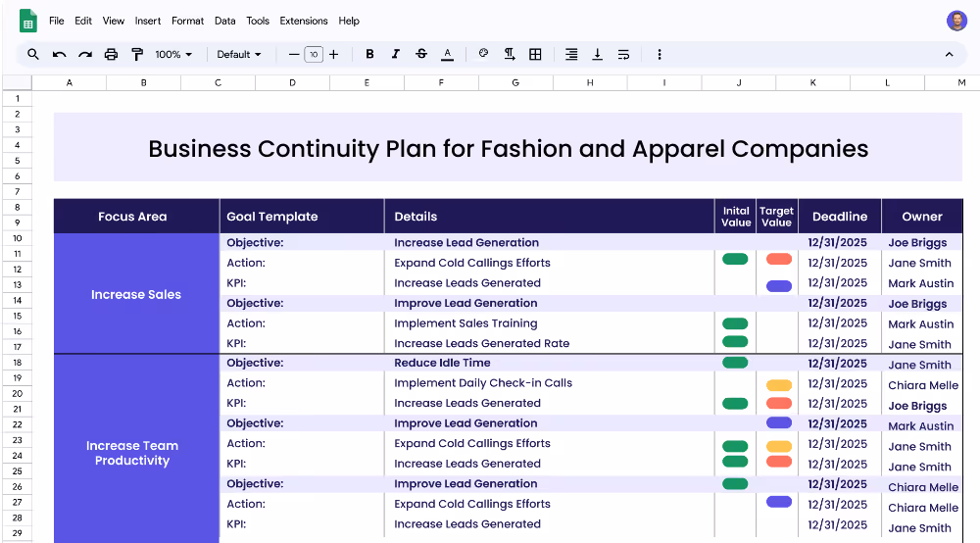Image resolution: width=980 pixels, height=543 pixels.
Task: Open the Format menu
Action: (187, 21)
